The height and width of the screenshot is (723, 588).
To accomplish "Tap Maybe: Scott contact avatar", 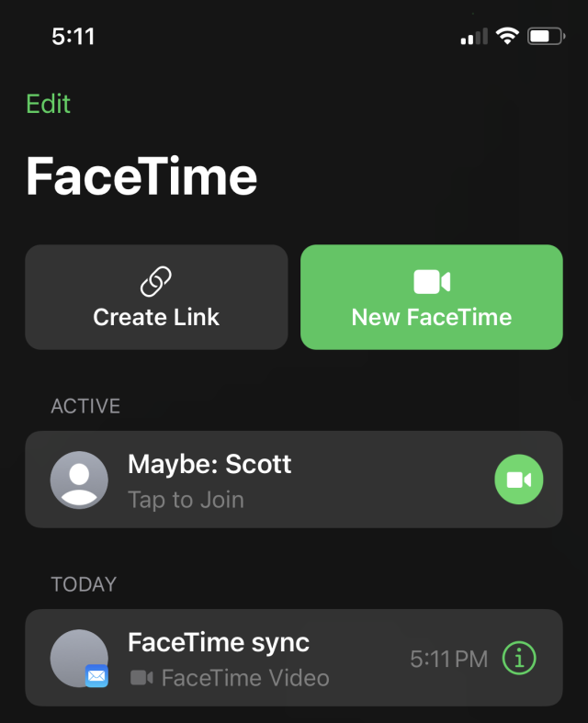I will pyautogui.click(x=79, y=480).
